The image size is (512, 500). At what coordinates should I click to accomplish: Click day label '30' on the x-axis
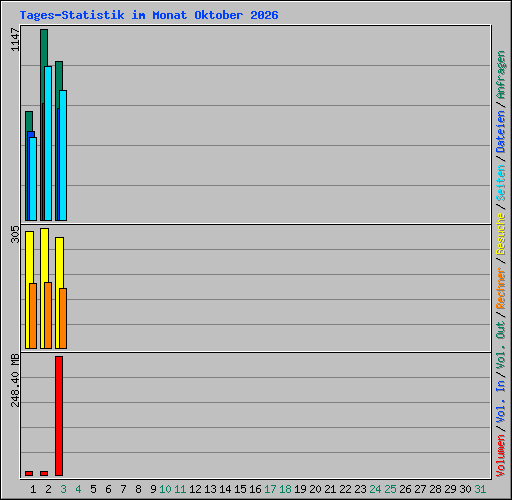[x=465, y=489]
